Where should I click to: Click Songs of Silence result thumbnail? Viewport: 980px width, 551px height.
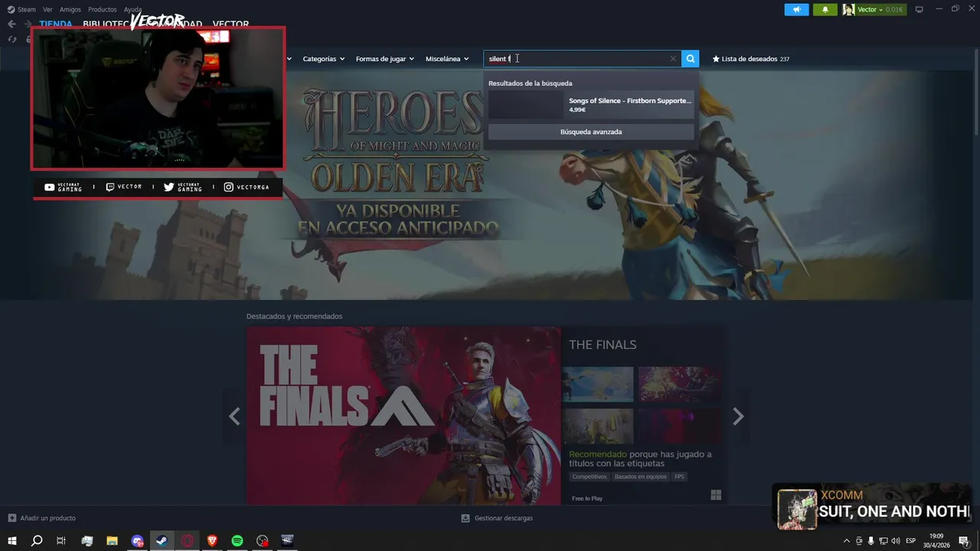pyautogui.click(x=526, y=105)
